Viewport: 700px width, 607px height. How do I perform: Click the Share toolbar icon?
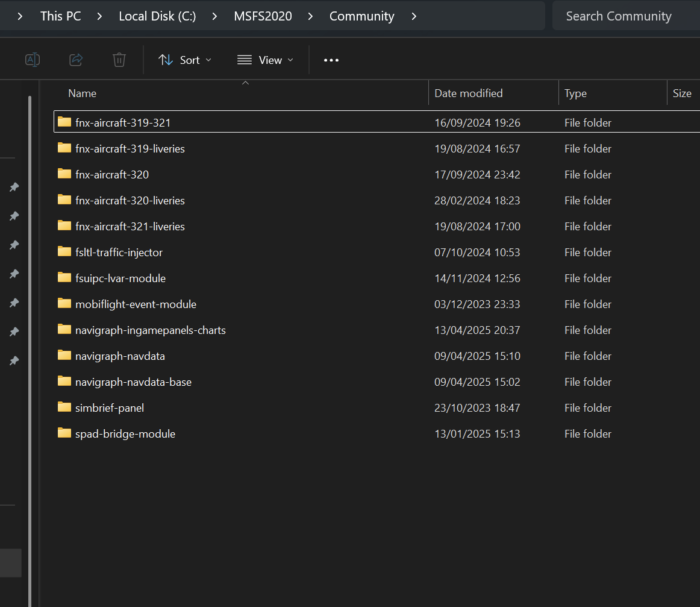click(76, 60)
